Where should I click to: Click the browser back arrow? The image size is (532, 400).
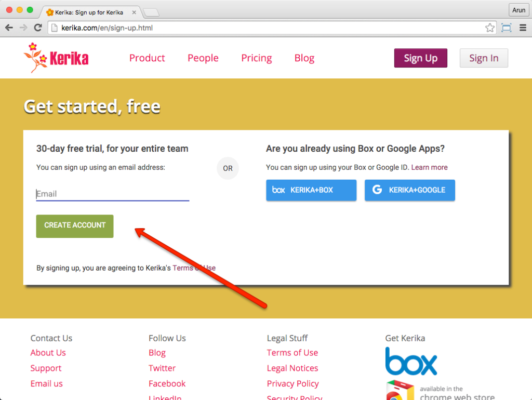9,28
